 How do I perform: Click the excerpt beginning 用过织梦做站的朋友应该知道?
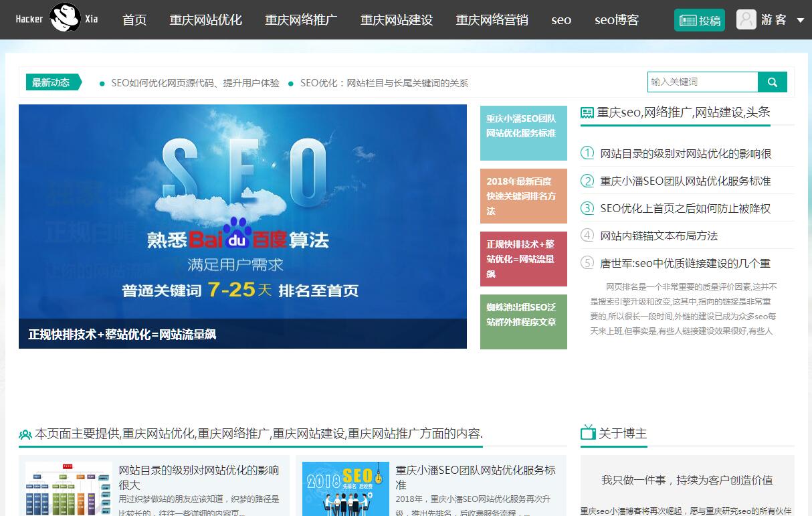tap(199, 505)
